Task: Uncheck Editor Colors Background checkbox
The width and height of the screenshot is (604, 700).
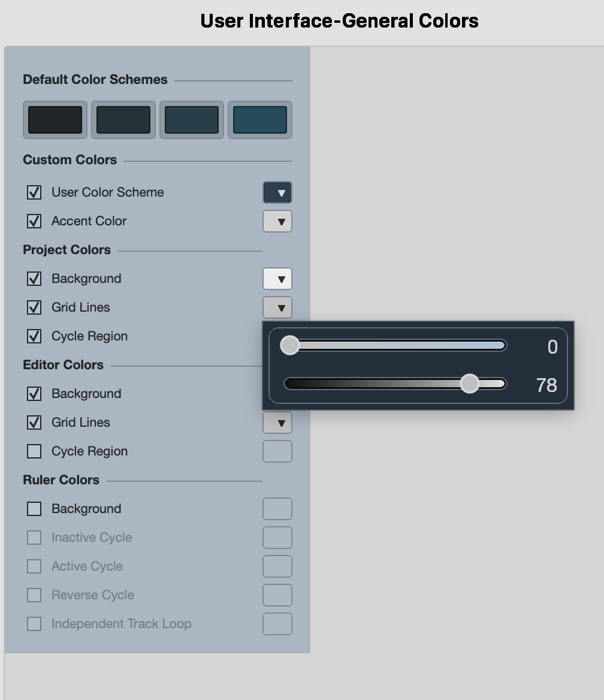Action: 34,394
